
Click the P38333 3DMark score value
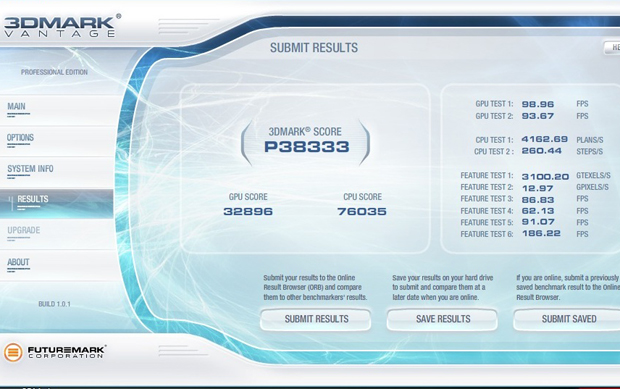click(x=307, y=147)
